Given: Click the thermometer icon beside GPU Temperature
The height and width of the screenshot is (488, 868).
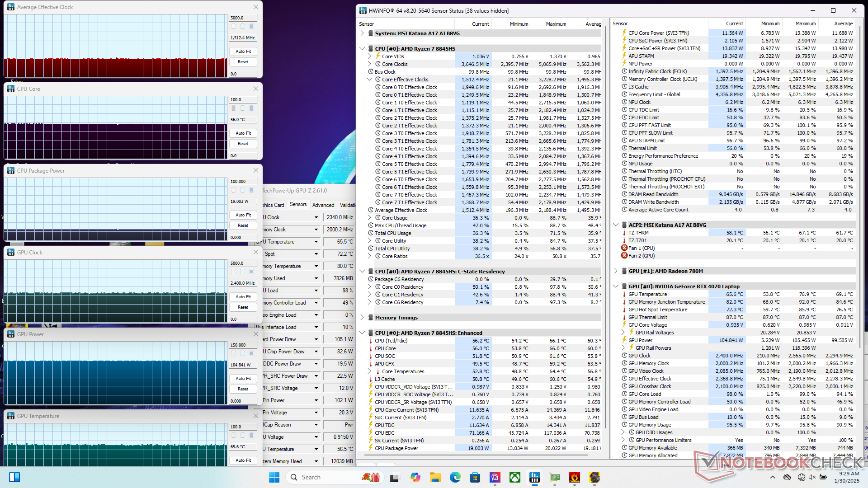Looking at the screenshot, I should (624, 294).
